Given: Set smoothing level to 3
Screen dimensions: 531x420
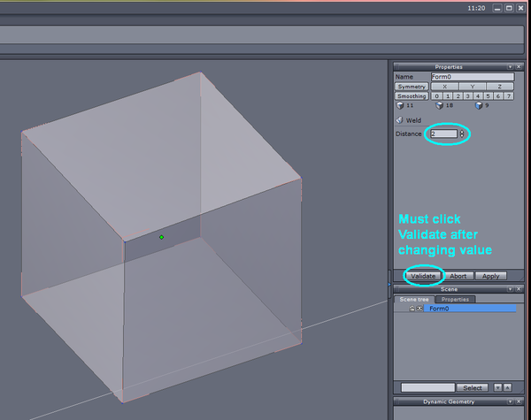Looking at the screenshot, I should pyautogui.click(x=468, y=96).
